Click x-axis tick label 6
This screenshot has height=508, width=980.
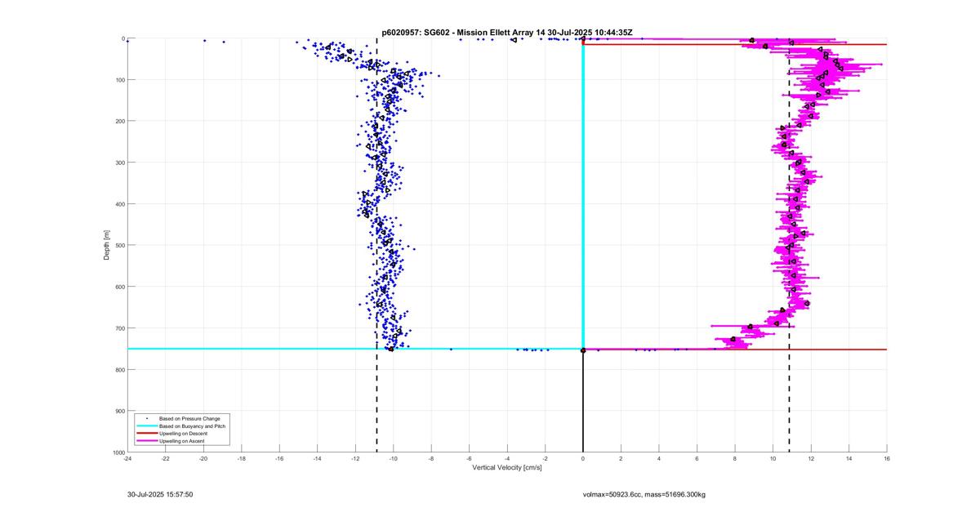697,458
